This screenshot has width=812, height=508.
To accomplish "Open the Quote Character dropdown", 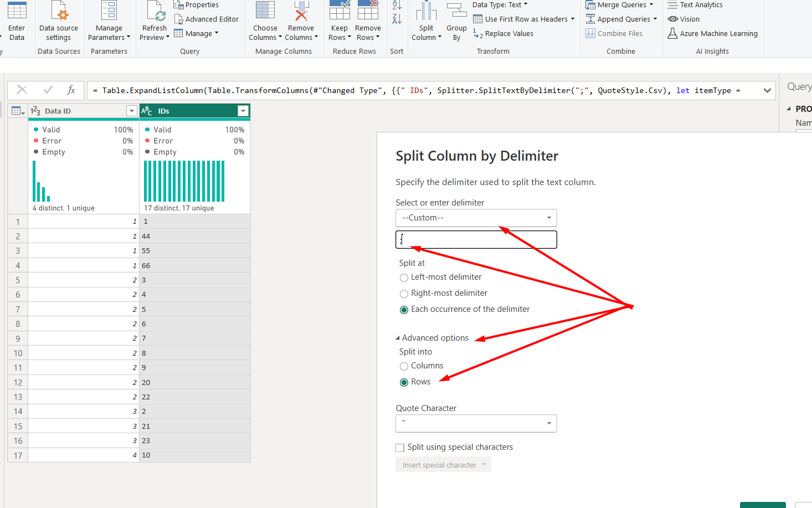I will coord(476,424).
